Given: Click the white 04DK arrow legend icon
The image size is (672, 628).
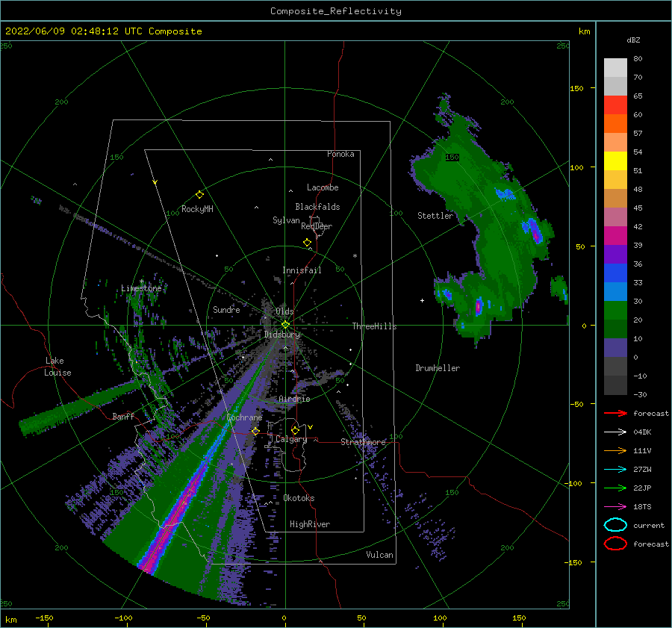Looking at the screenshot, I should (x=615, y=432).
